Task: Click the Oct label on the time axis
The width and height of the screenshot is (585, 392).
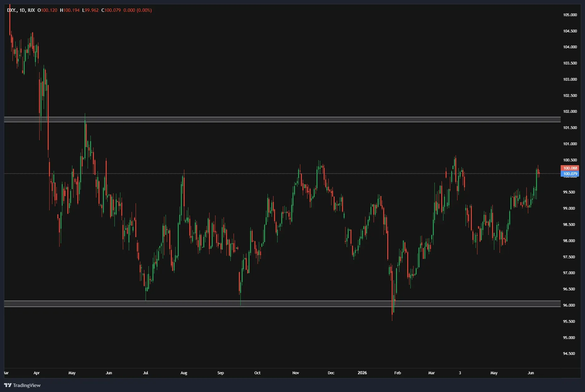Action: tap(257, 373)
